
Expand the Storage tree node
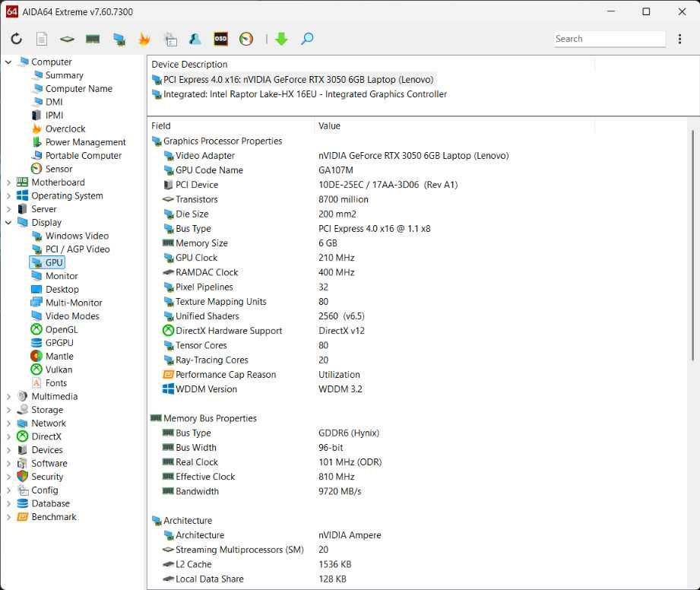tap(8, 410)
